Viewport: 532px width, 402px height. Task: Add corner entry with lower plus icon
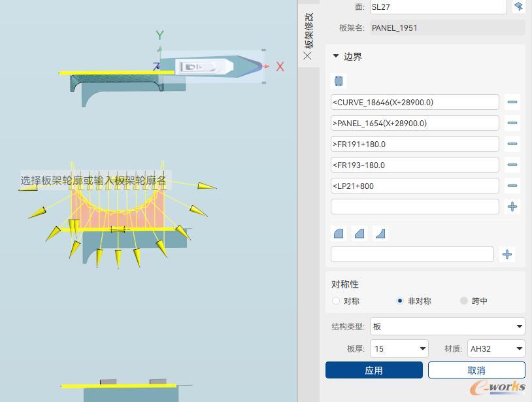(x=507, y=254)
